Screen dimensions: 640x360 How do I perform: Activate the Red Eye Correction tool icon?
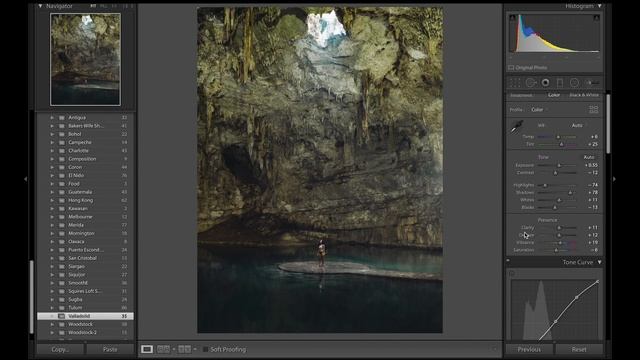[545, 83]
